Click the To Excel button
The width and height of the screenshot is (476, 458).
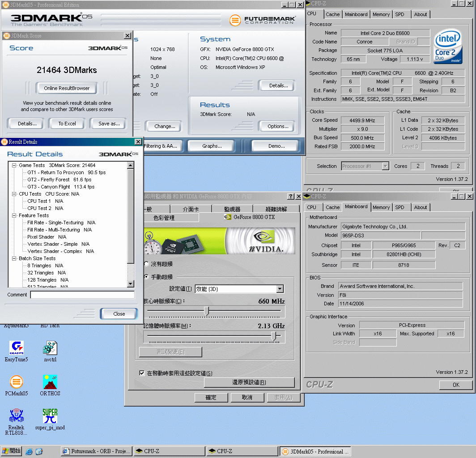click(67, 124)
